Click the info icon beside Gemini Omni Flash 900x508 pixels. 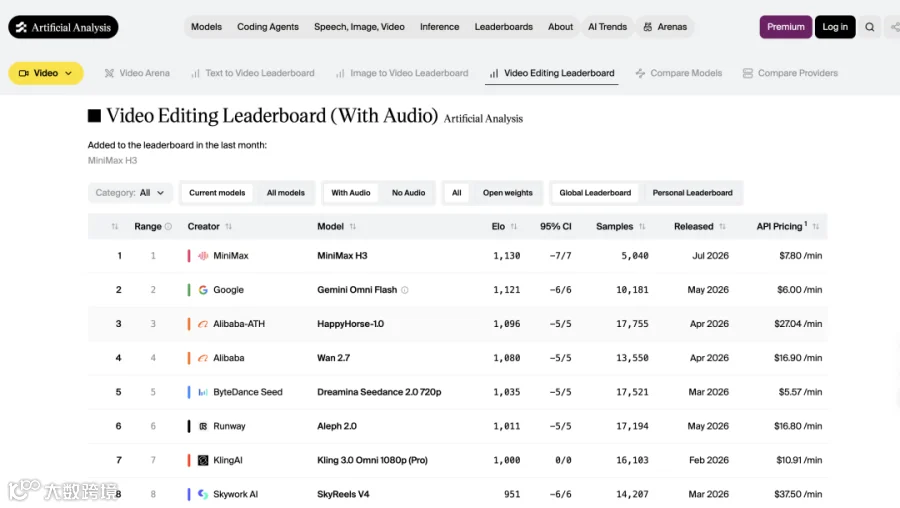[405, 290]
